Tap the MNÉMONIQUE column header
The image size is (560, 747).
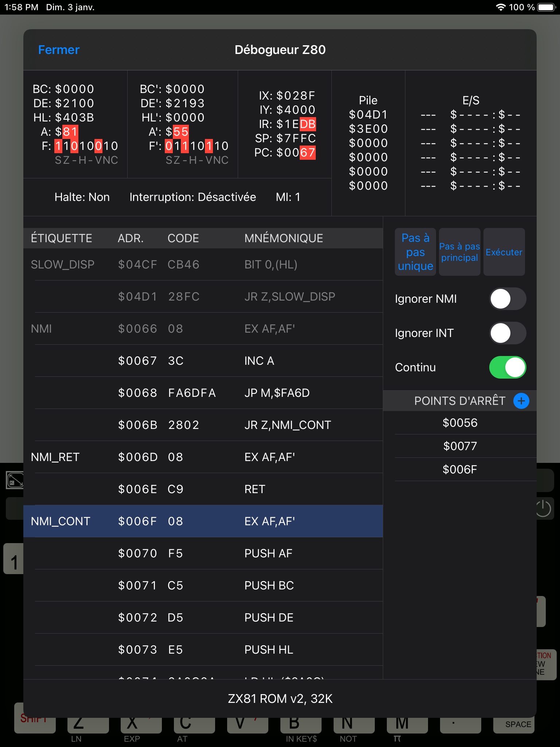tap(284, 238)
